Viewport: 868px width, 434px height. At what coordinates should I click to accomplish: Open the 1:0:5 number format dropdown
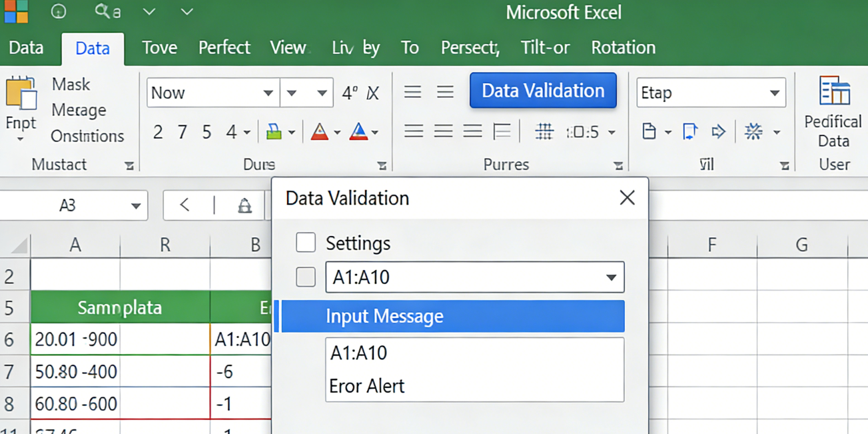coord(612,133)
